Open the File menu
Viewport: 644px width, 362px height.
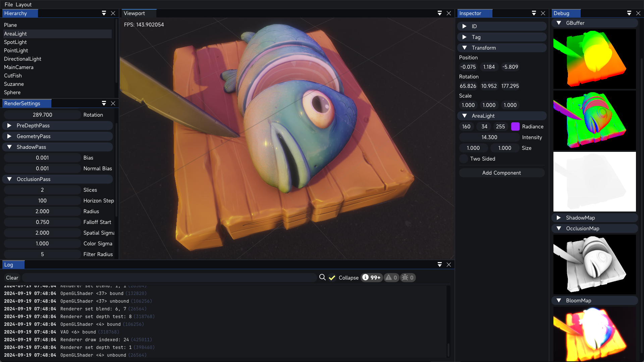click(9, 5)
